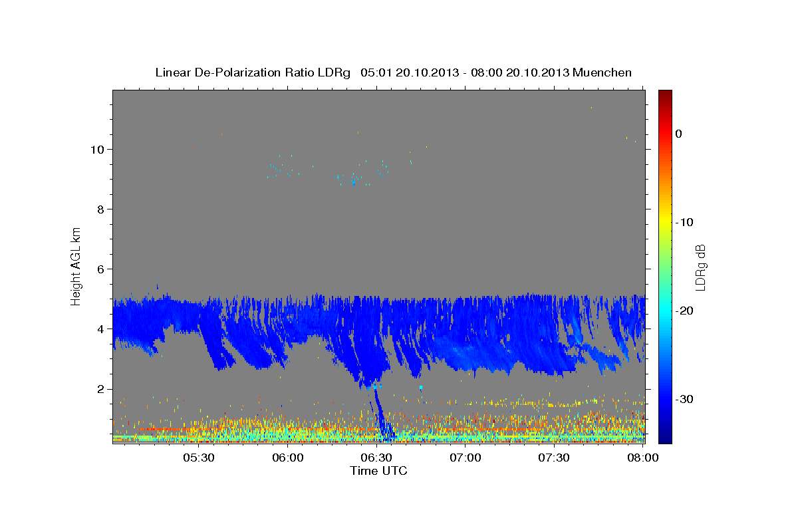Click the colorbar value 0
Image resolution: width=798 pixels, height=532 pixels.
tap(679, 134)
